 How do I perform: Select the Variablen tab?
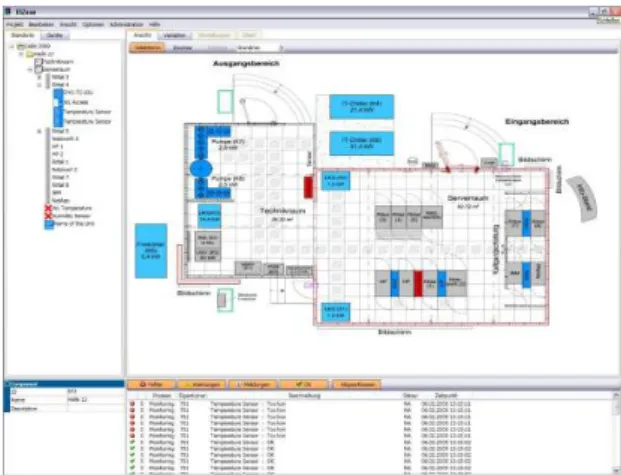(x=175, y=35)
